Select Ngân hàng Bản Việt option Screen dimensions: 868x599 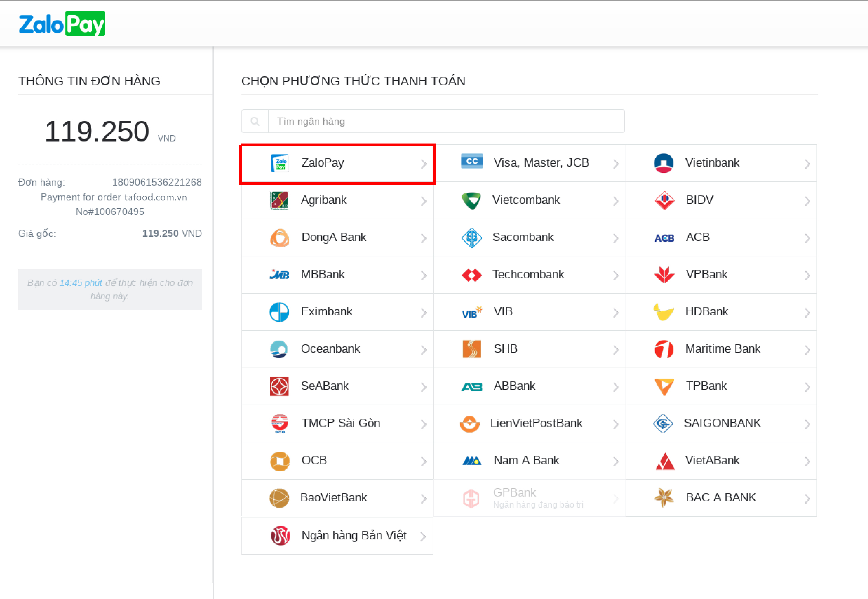(338, 536)
